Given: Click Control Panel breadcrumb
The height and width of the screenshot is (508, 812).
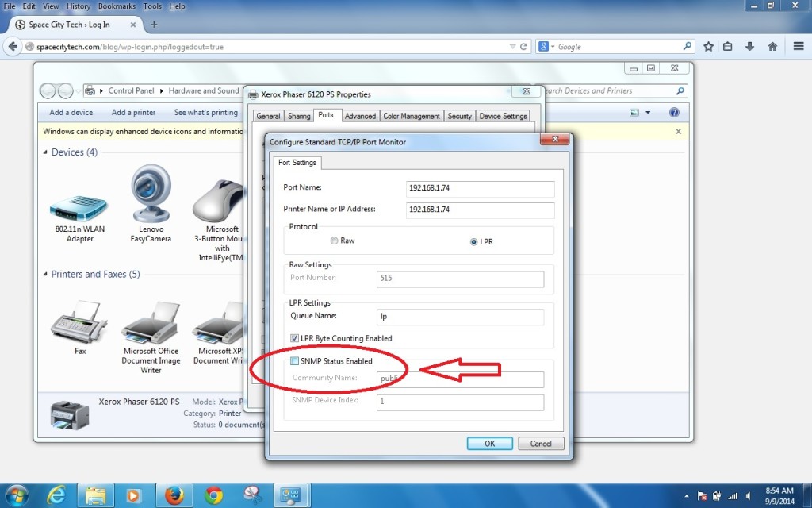Looking at the screenshot, I should 131,90.
